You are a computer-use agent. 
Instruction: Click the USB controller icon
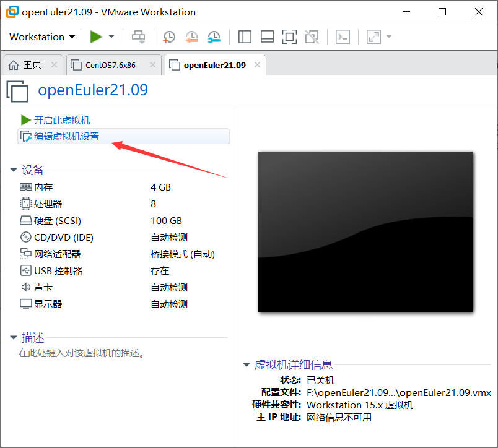point(26,270)
